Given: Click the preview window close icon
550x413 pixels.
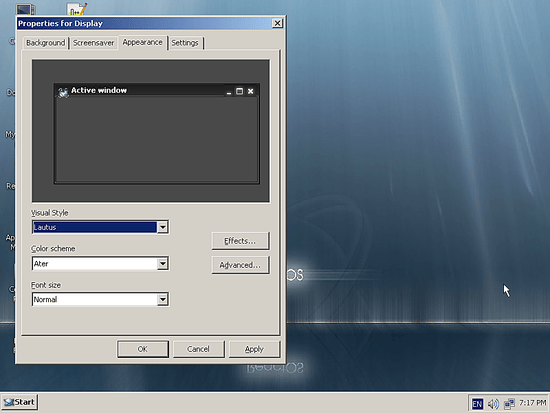Looking at the screenshot, I should [250, 91].
